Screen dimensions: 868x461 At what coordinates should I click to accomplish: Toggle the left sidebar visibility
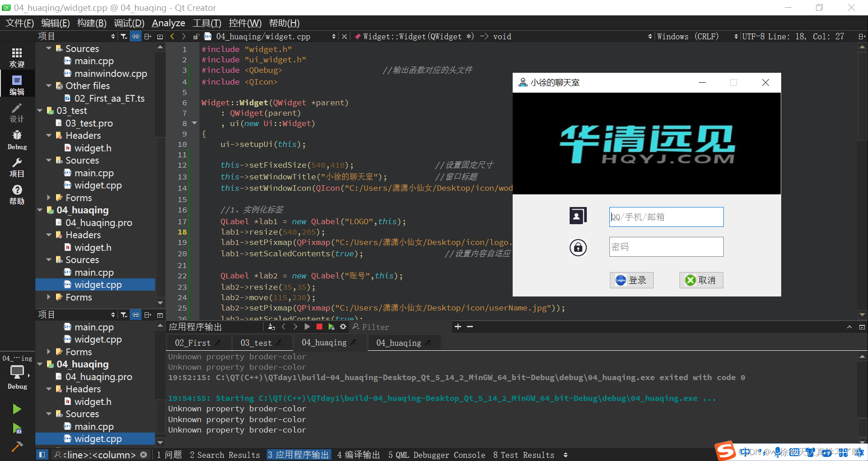[x=42, y=455]
